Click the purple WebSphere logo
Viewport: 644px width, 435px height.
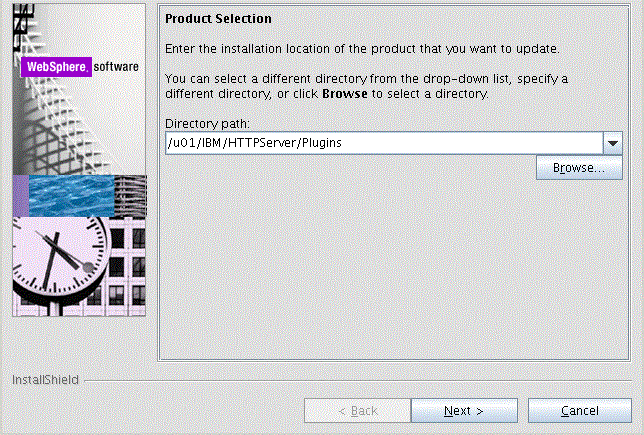point(56,67)
